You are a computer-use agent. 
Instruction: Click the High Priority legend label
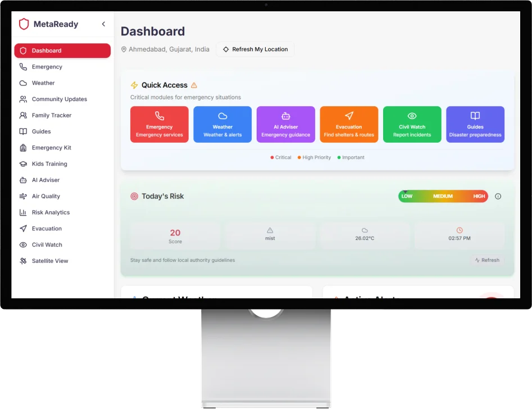(x=316, y=157)
